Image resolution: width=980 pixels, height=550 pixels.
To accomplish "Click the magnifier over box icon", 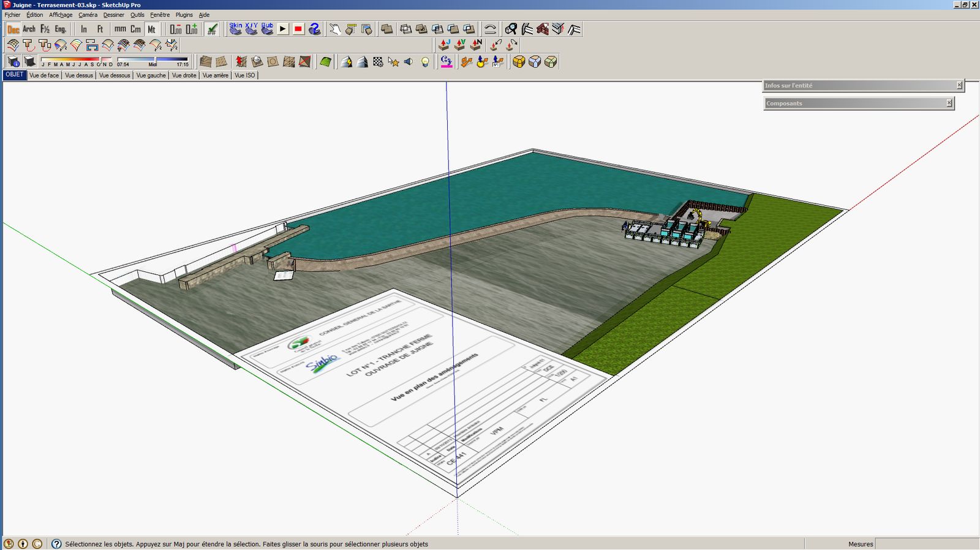I will (511, 29).
